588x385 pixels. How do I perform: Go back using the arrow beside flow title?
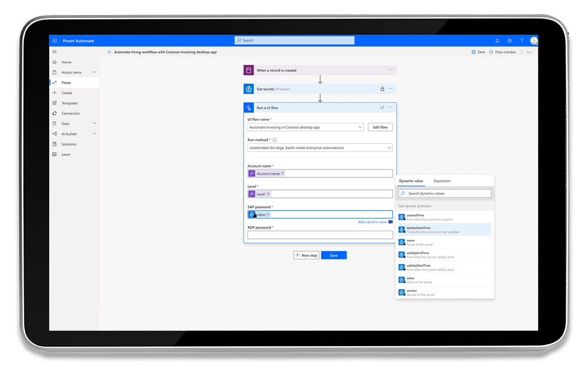click(x=110, y=52)
